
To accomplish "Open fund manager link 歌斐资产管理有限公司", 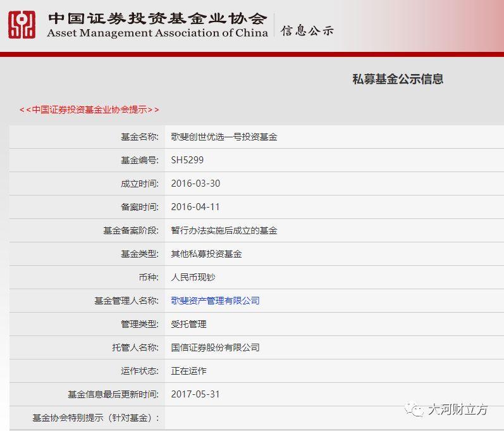I will pos(216,301).
